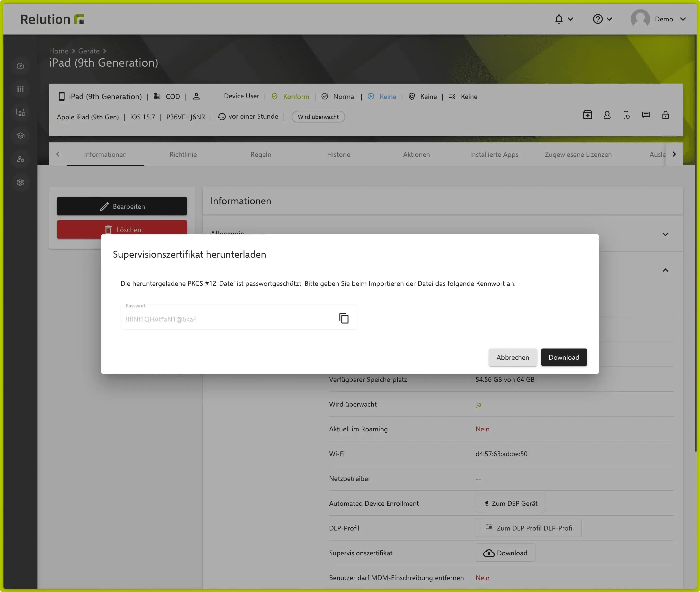The image size is (700, 592).
Task: Click the dashboard speedometer sidebar icon
Action: [20, 66]
